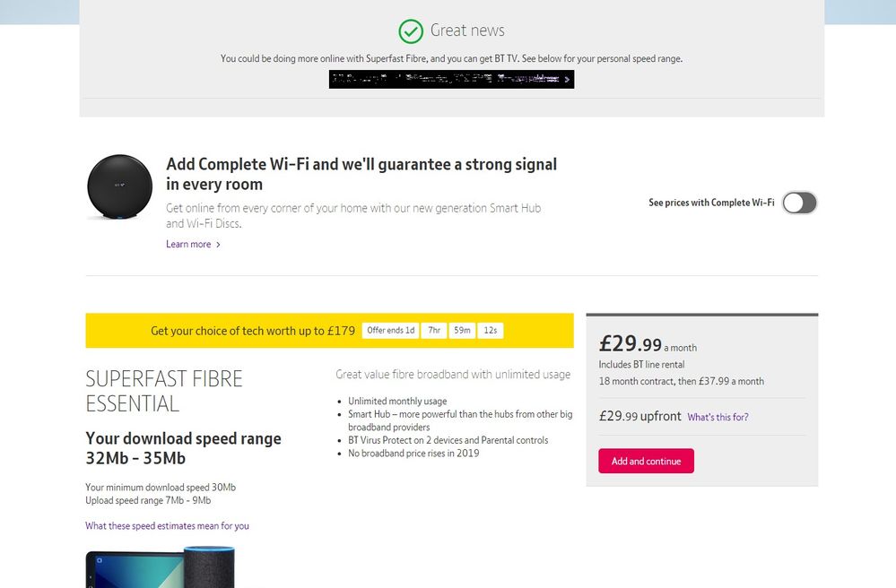Click the black Wi-Fi Disc hub image

119,187
